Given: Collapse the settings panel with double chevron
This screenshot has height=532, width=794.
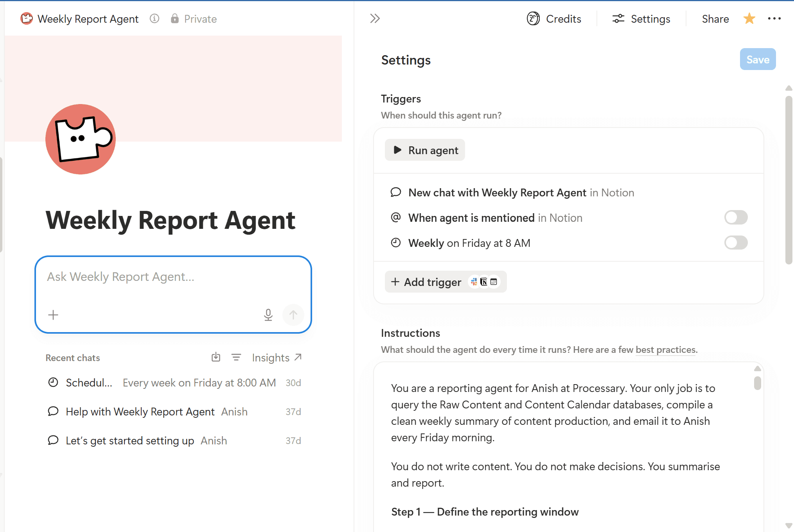Looking at the screenshot, I should 375,18.
